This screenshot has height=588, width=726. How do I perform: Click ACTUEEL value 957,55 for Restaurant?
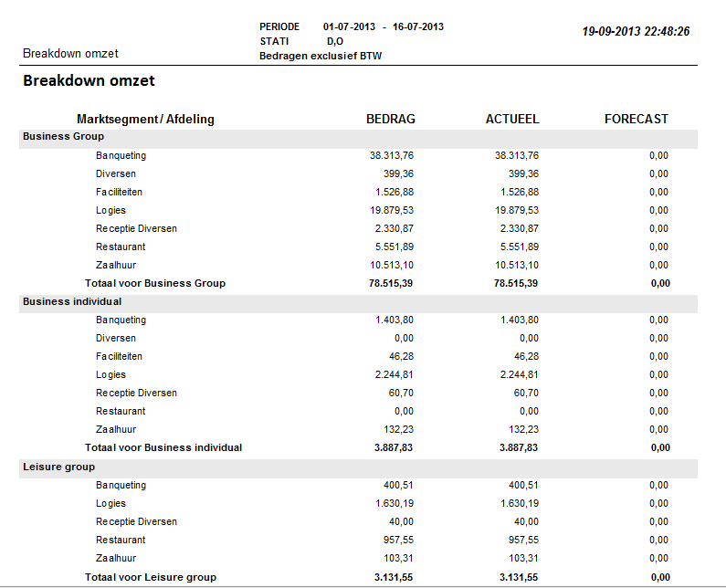tap(523, 540)
